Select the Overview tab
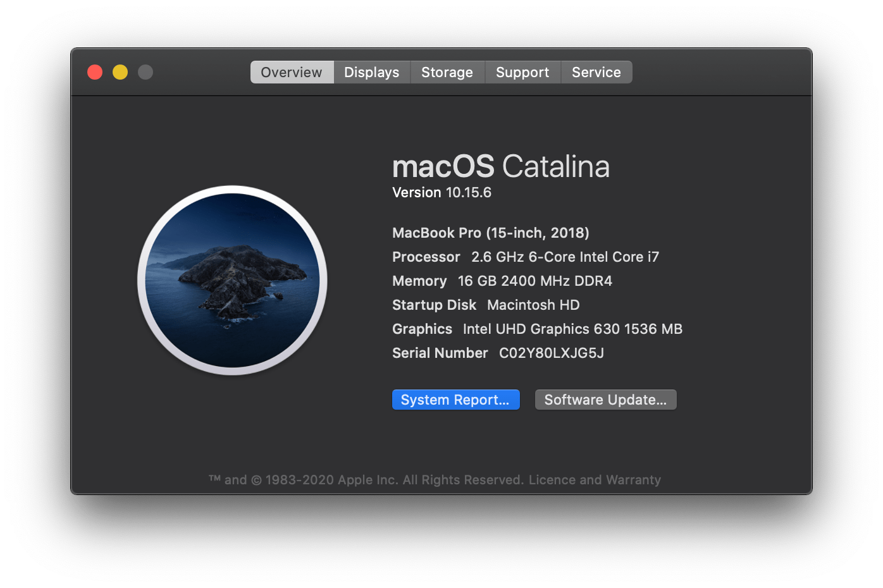The width and height of the screenshot is (883, 588). (x=292, y=71)
